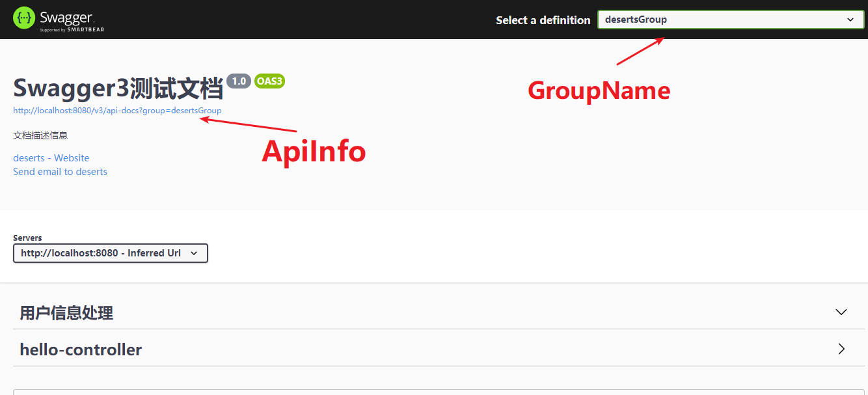Click the 1.0 version badge
Screen dimensions: 868x395
[239, 81]
